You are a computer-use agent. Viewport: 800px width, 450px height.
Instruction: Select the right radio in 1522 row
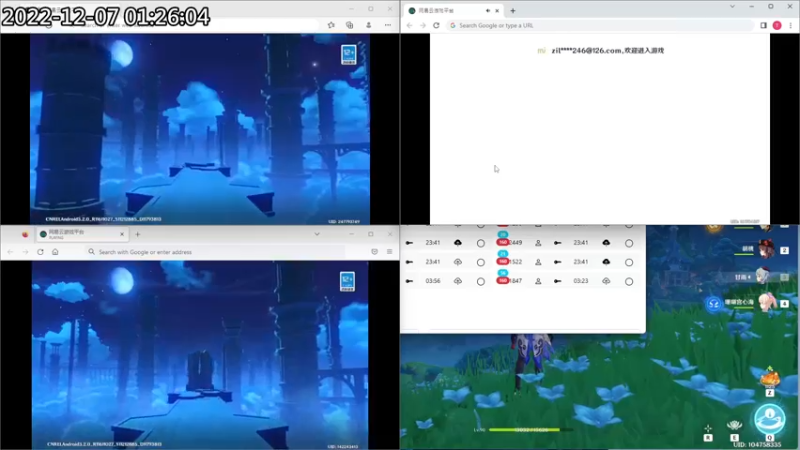pos(629,262)
